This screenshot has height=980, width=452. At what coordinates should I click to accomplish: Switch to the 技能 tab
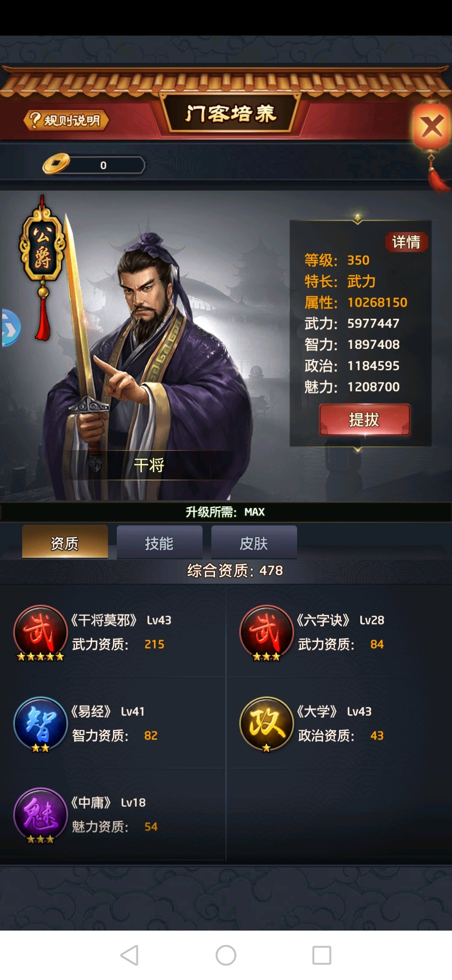tap(159, 543)
